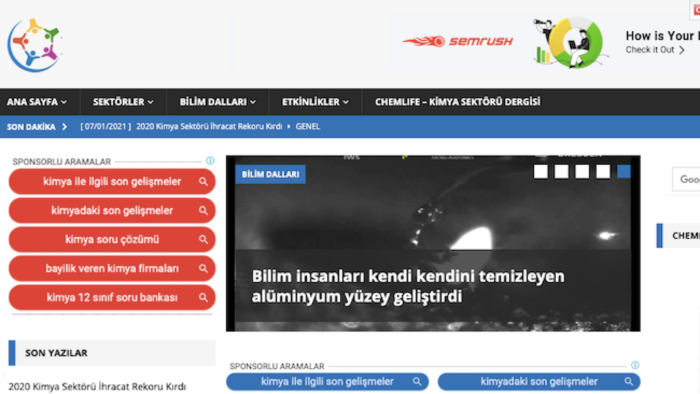Click Son Dakika label in ticker

(x=31, y=127)
